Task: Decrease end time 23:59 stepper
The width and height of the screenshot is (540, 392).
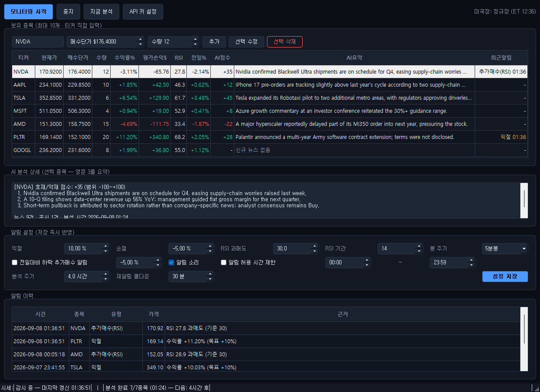Action: tap(471, 265)
